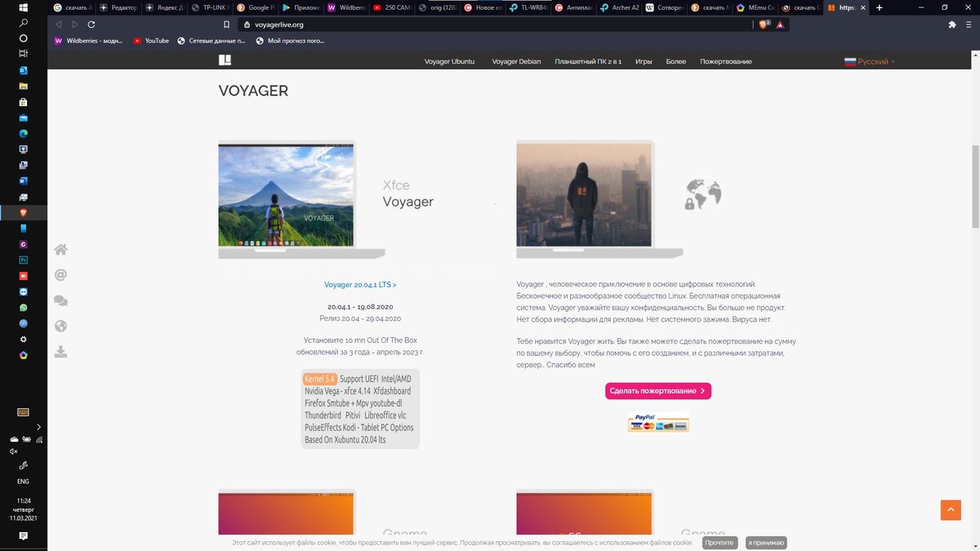Screen dimensions: 980x551
Task: Expand the Русский language dropdown
Action: [870, 61]
